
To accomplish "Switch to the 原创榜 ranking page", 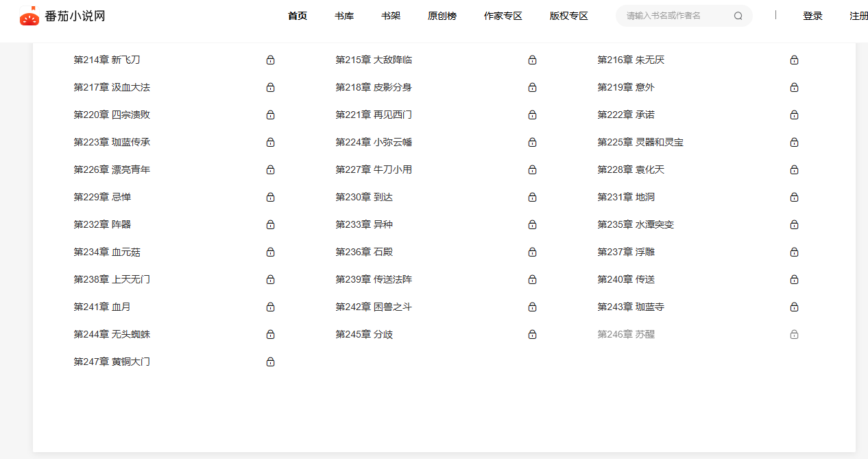I will (442, 16).
